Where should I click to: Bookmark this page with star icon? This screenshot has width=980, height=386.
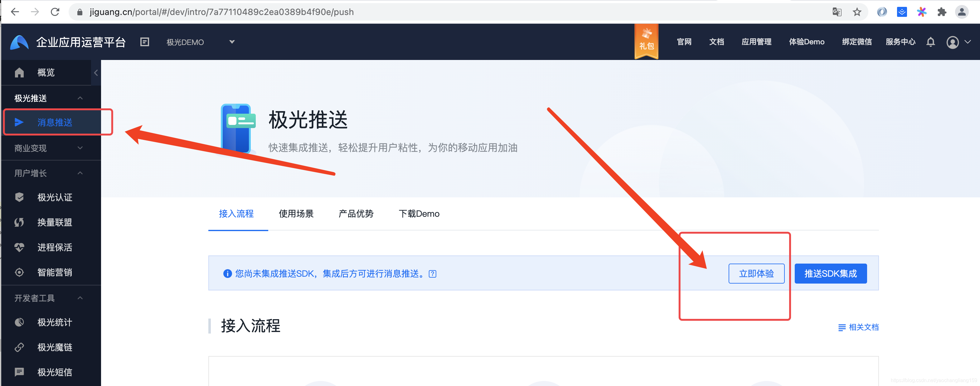pyautogui.click(x=857, y=12)
